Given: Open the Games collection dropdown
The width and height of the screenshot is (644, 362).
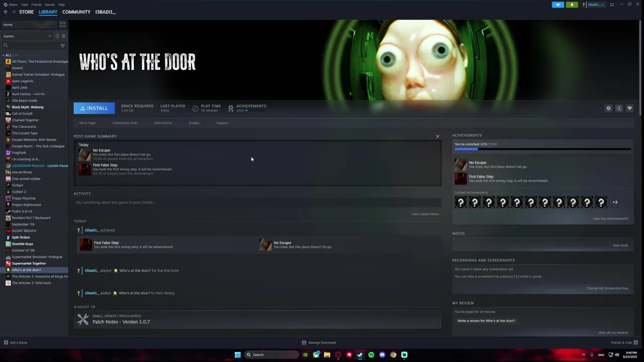Looking at the screenshot, I should 27,36.
